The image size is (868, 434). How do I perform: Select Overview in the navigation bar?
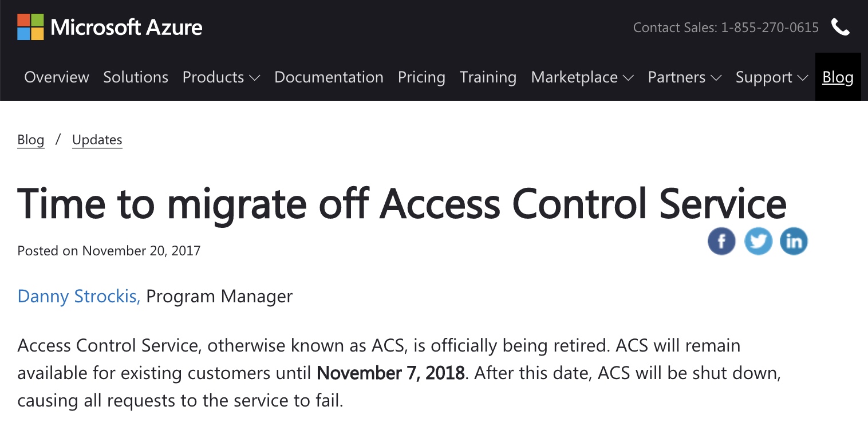coord(56,77)
